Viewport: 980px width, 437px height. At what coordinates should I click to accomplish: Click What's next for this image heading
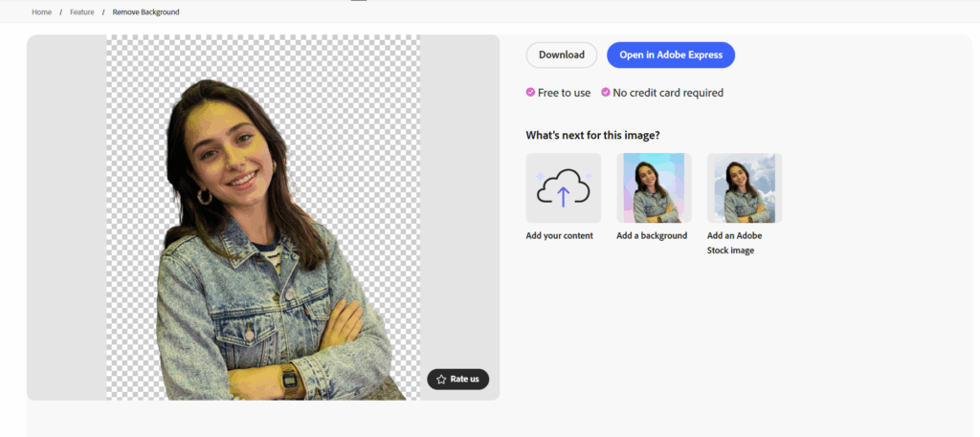(x=592, y=135)
